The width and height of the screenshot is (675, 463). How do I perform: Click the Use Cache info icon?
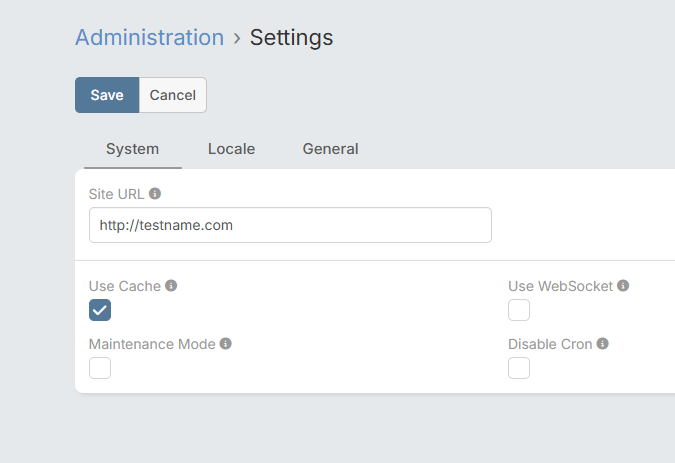[x=171, y=286]
